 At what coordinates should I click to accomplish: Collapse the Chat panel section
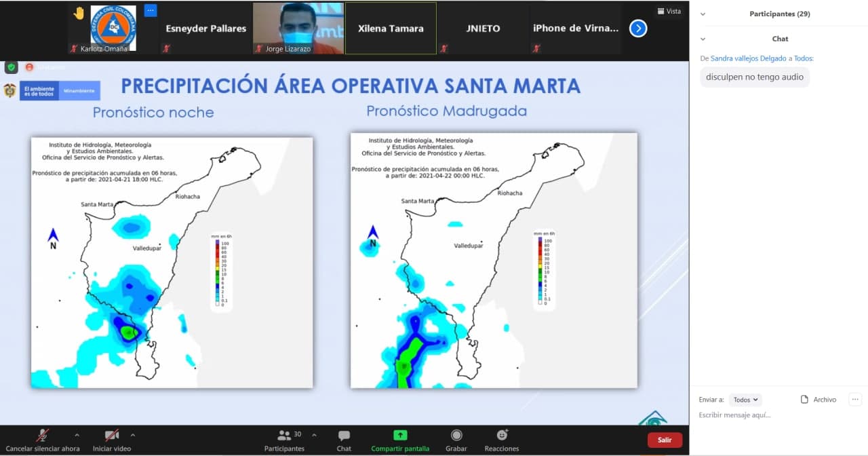(703, 39)
